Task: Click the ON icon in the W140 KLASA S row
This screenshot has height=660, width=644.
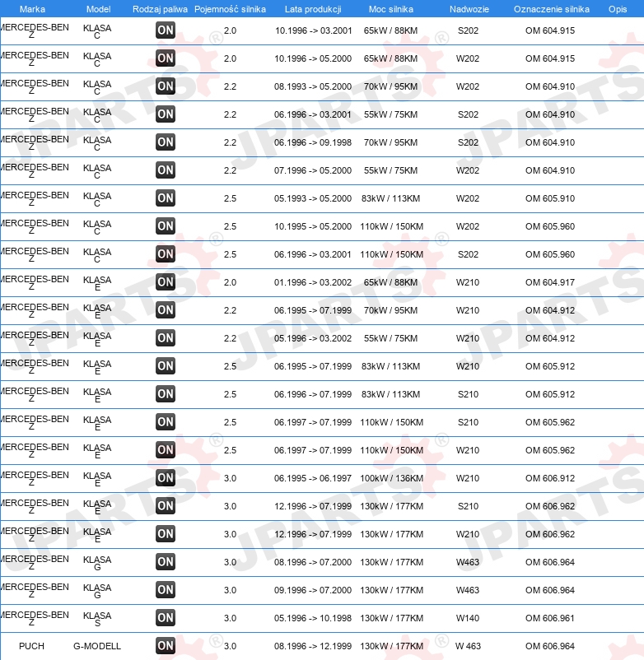Action: coord(165,618)
